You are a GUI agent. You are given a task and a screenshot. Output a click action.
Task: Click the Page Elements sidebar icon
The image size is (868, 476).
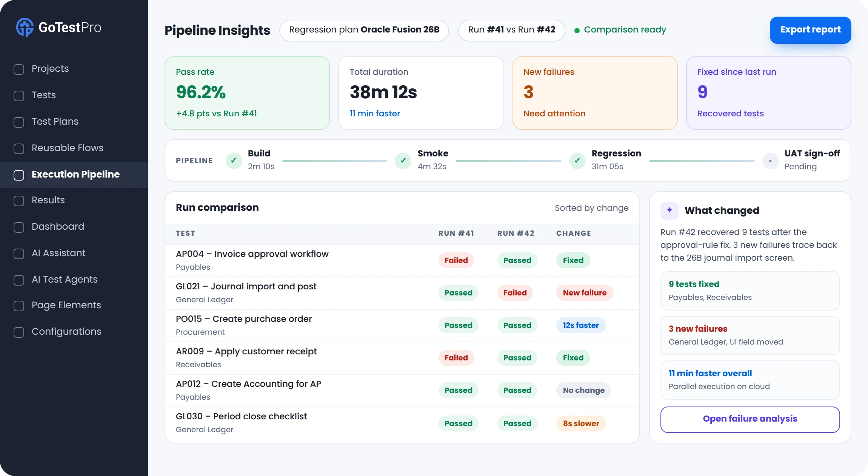[19, 306]
